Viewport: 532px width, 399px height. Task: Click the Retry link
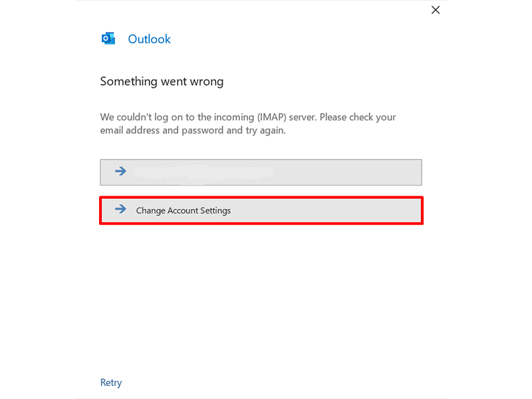(x=111, y=382)
